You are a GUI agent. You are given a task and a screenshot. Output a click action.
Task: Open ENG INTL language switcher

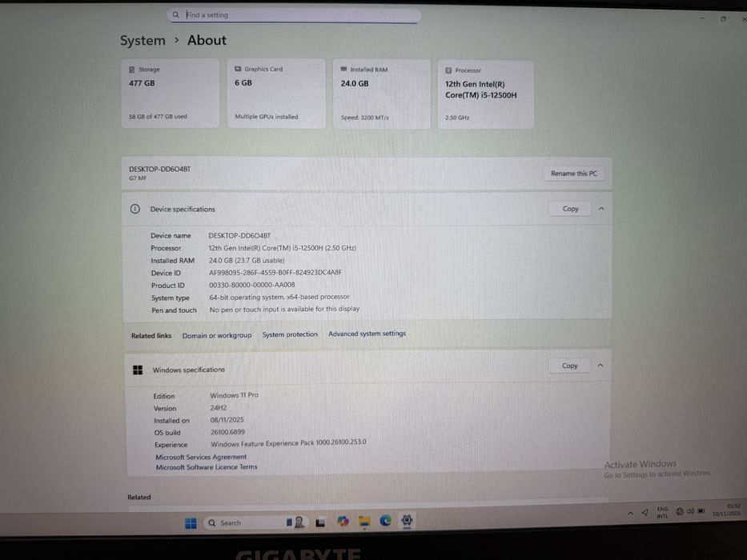point(663,512)
